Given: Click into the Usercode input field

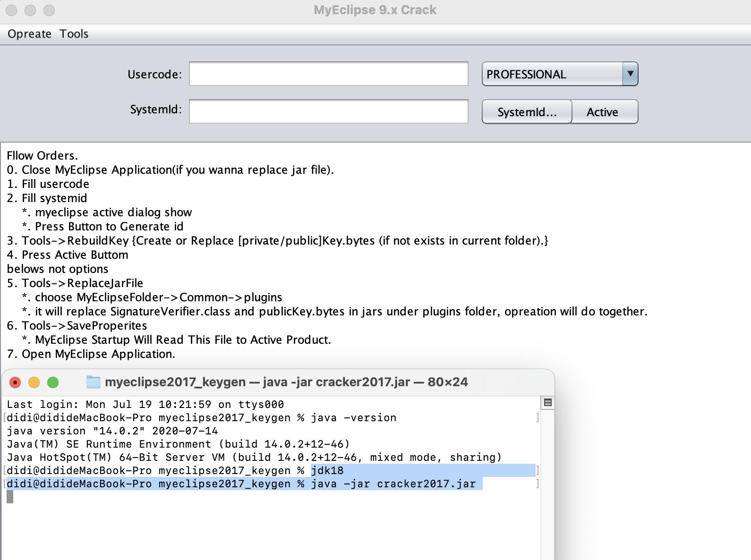Looking at the screenshot, I should [329, 74].
